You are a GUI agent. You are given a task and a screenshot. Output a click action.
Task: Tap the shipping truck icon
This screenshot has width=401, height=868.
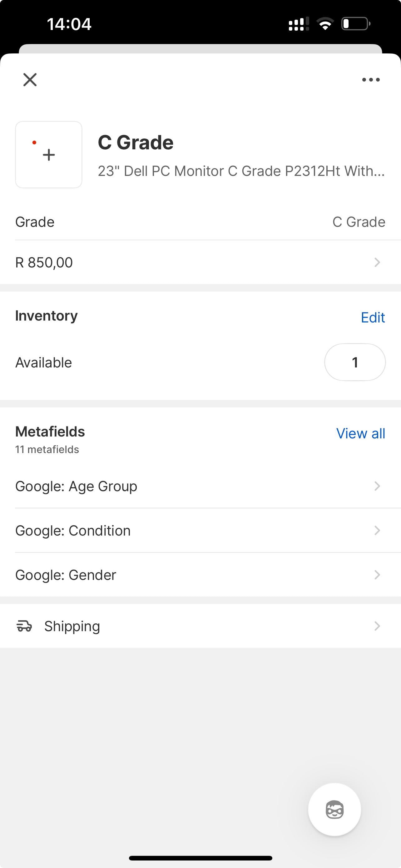click(24, 626)
